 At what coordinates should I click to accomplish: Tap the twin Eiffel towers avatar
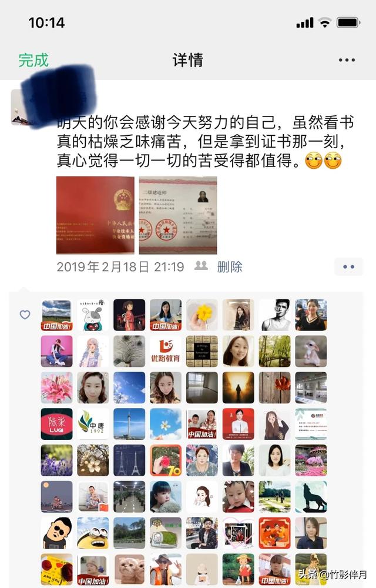tap(129, 460)
